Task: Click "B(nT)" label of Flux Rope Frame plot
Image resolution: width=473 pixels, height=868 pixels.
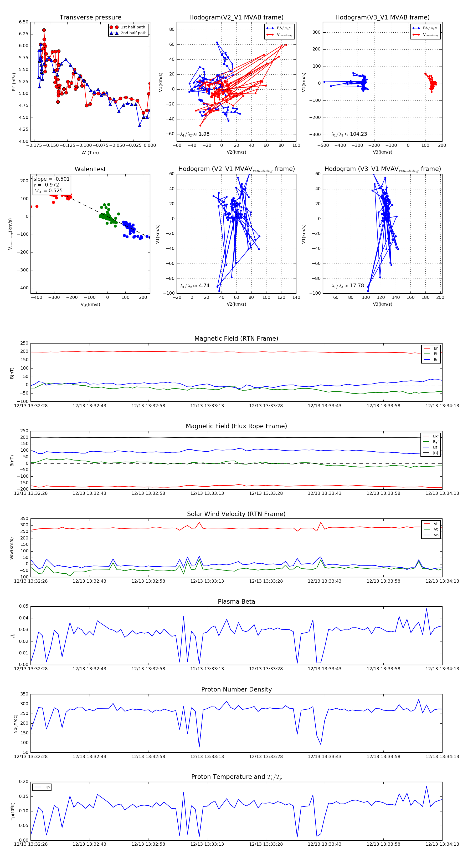Action: coord(12,461)
